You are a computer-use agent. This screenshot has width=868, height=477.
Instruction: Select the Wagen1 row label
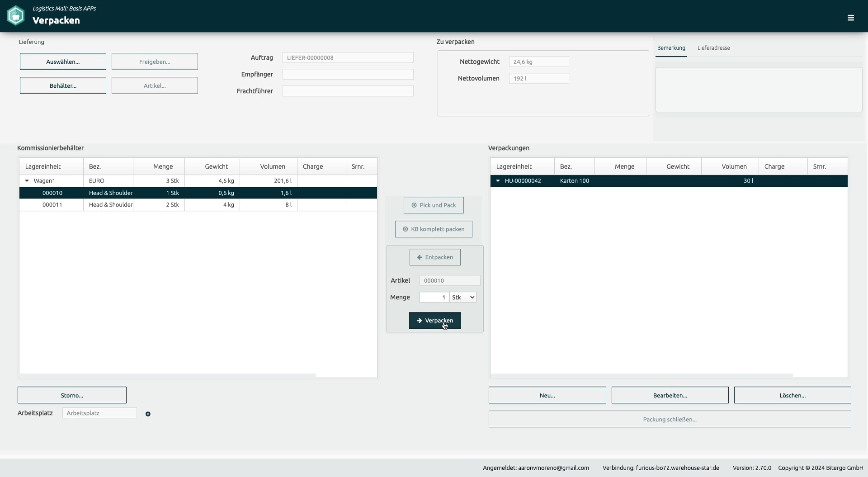click(x=44, y=181)
